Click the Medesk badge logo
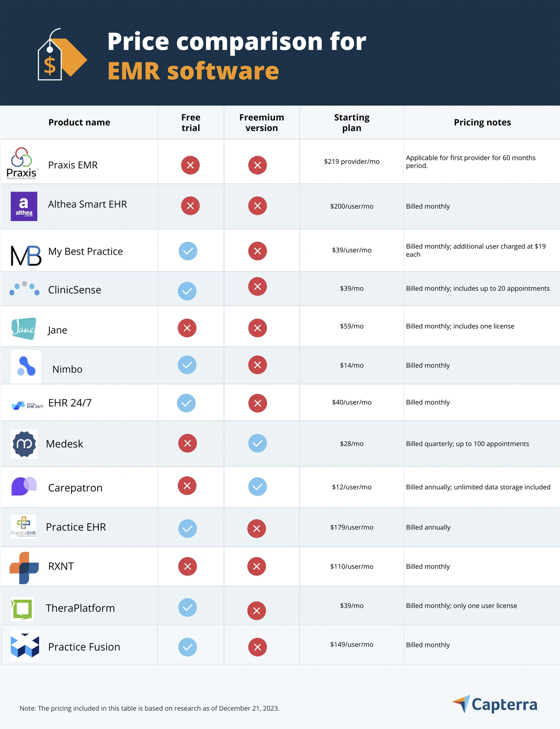The width and height of the screenshot is (560, 729). 24,444
